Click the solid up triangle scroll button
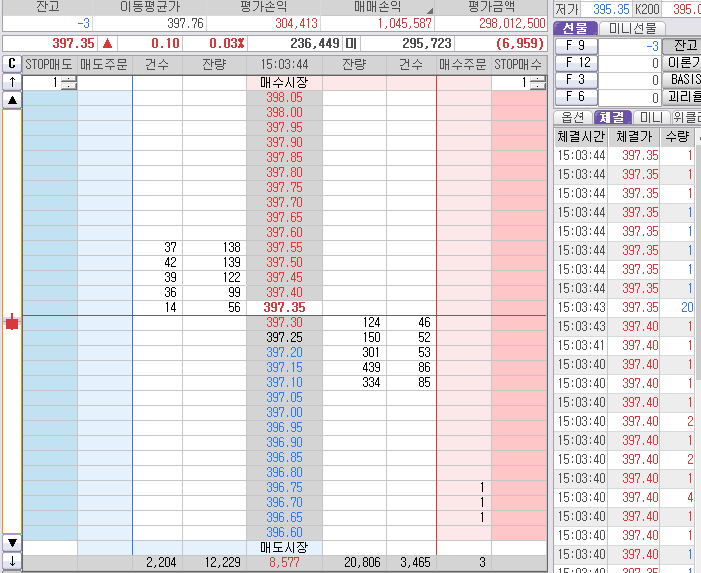The height and width of the screenshot is (573, 701). (12, 100)
